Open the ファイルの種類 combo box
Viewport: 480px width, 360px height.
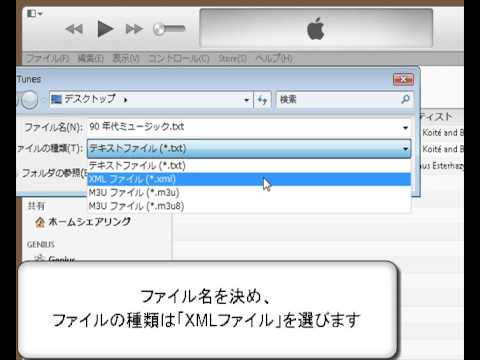click(x=249, y=148)
